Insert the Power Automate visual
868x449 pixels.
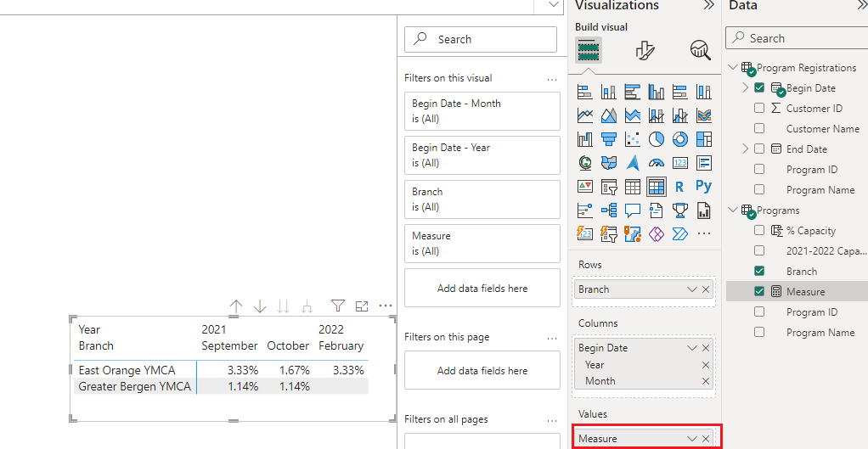[680, 234]
